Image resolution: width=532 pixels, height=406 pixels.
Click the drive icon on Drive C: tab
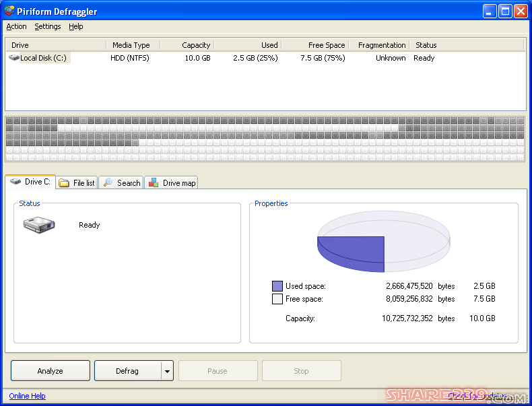pos(15,182)
